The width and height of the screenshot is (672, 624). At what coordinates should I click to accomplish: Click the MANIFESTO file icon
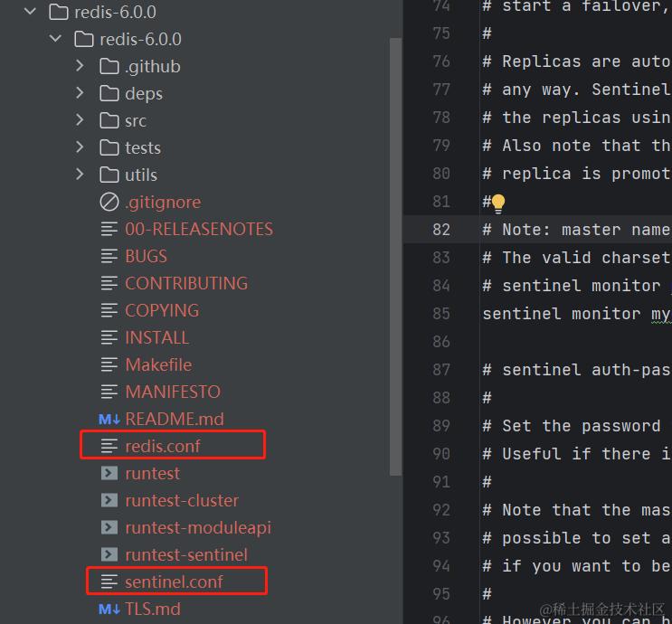coord(109,392)
